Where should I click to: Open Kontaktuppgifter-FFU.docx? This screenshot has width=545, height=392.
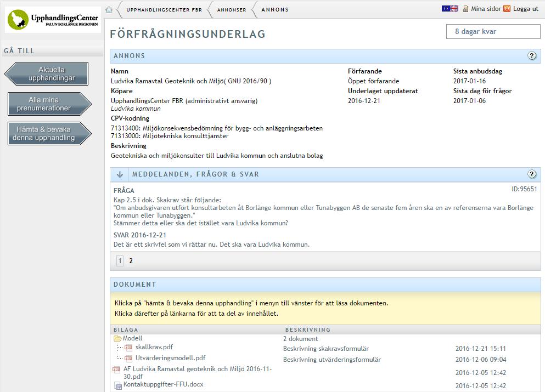(164, 384)
